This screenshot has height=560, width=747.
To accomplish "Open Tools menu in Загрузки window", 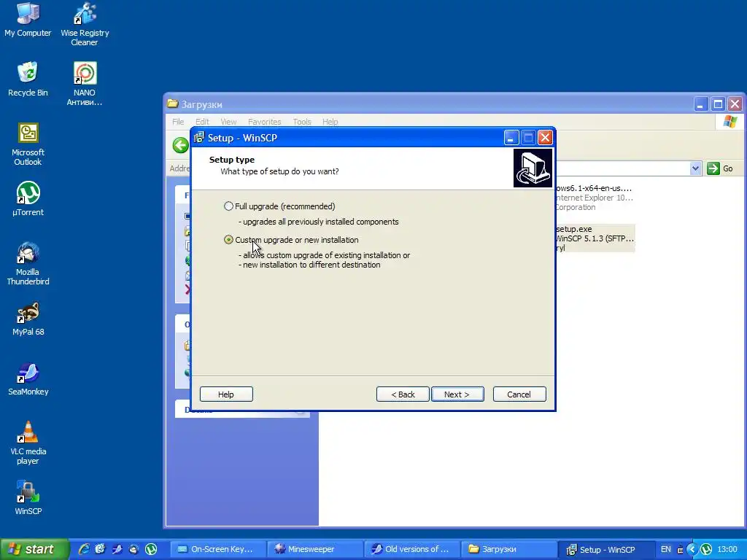I will click(x=301, y=122).
